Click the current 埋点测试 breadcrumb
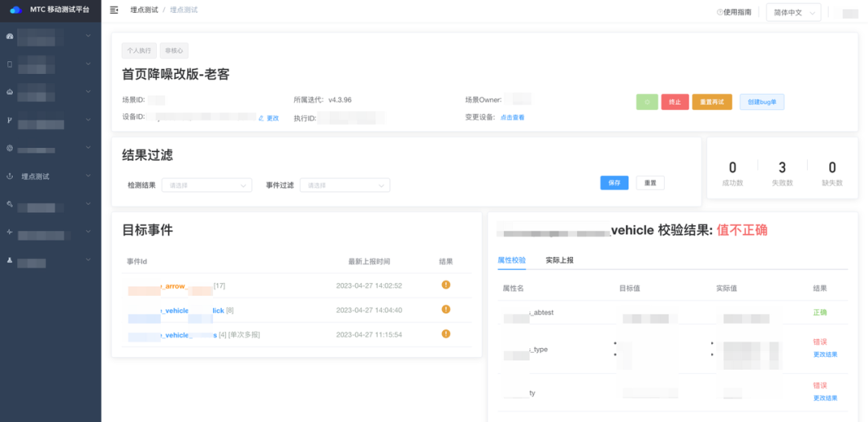Image resolution: width=868 pixels, height=422 pixels. coord(184,10)
